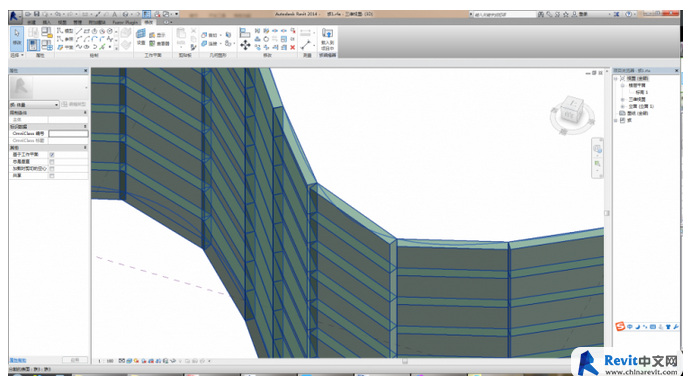Click the Save icon in quick access toolbar
Screen dimensions: 688x384
(x=37, y=14)
